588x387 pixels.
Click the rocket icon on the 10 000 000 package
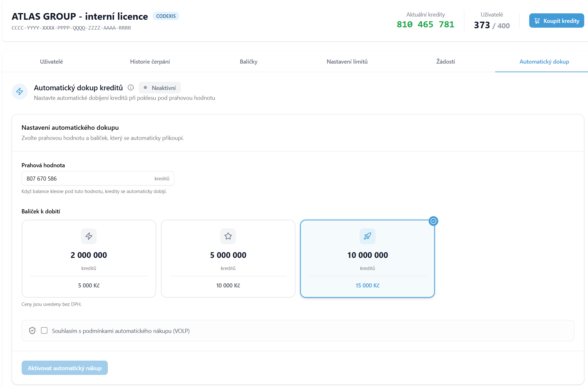coord(367,236)
